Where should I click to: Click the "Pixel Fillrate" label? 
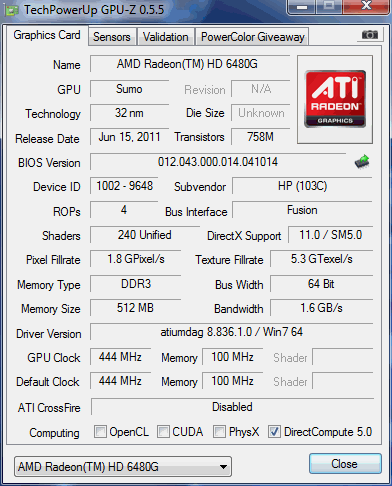pyautogui.click(x=53, y=260)
